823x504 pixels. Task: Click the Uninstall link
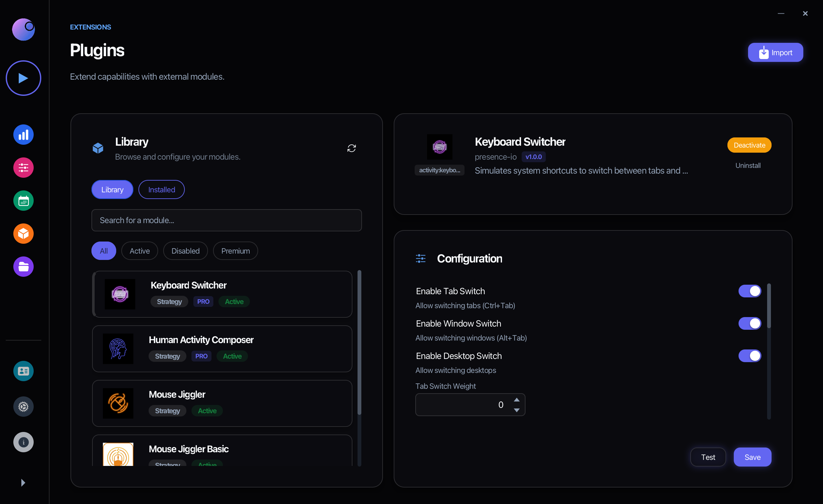[x=748, y=166]
